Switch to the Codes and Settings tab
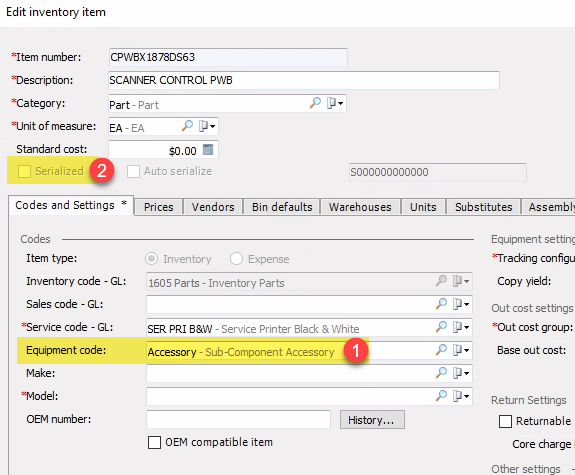Screen dimensions: 575x475 click(71, 205)
